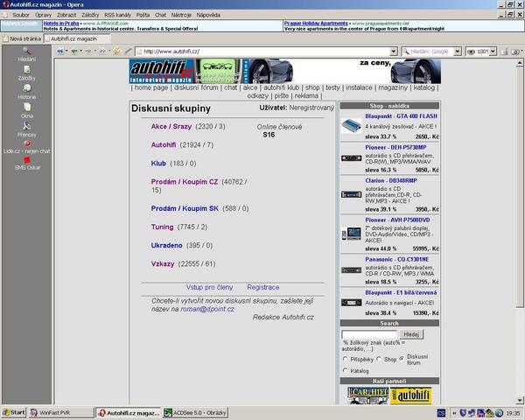Screen dimensions: 525x420
Task: Click the Opera logo in the title bar
Action: 5,4
